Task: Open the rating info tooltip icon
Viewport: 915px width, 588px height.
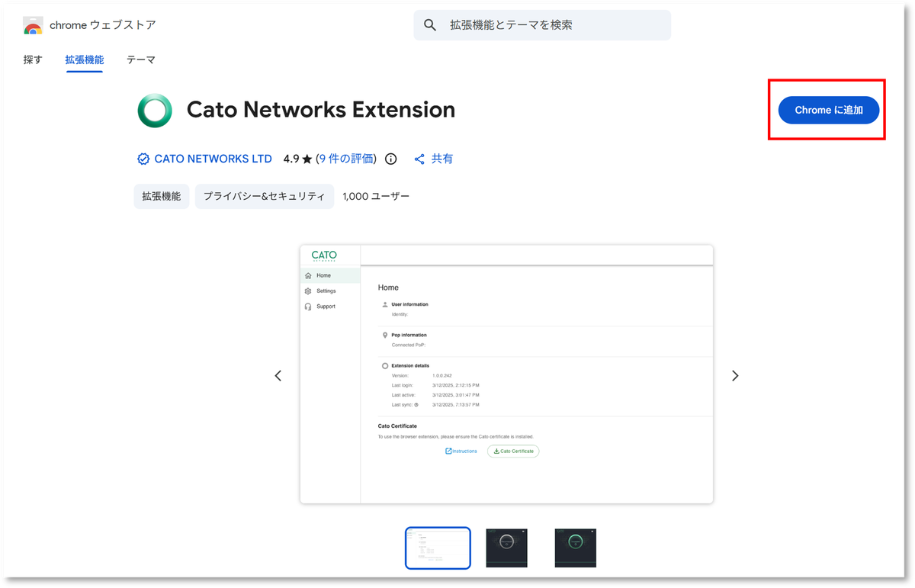Action: tap(390, 159)
